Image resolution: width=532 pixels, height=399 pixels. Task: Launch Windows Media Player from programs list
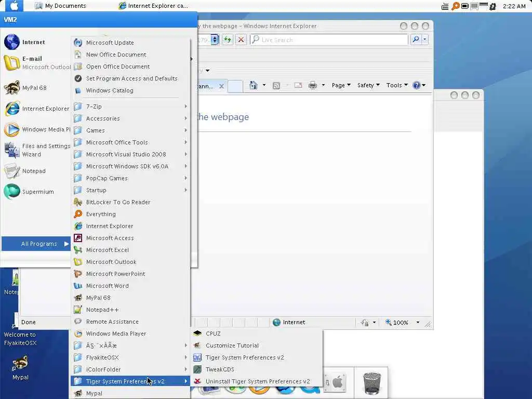point(130,334)
